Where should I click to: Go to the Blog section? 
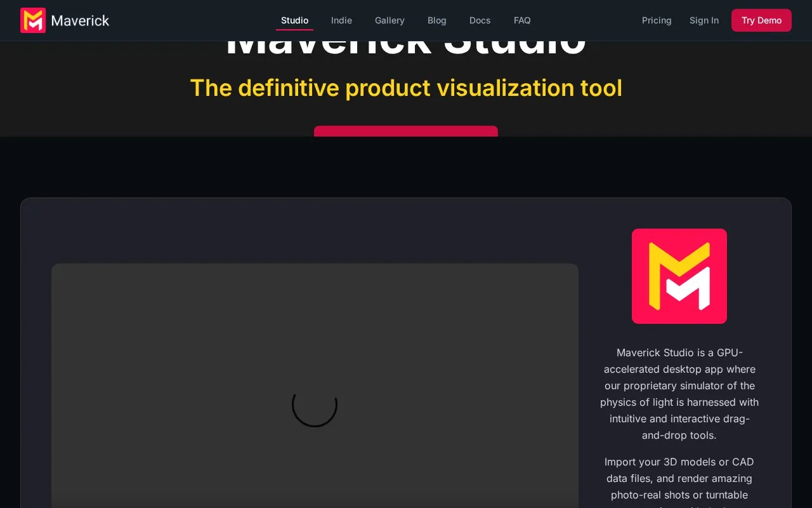point(437,20)
